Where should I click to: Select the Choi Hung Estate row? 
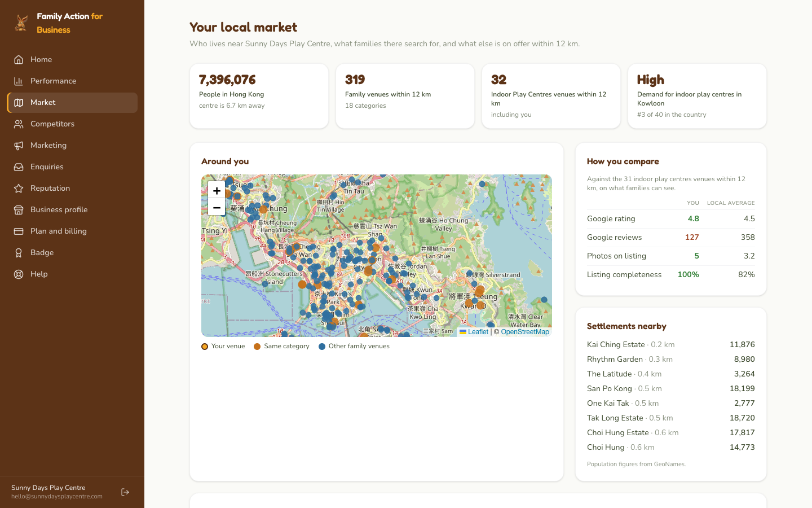coord(671,432)
